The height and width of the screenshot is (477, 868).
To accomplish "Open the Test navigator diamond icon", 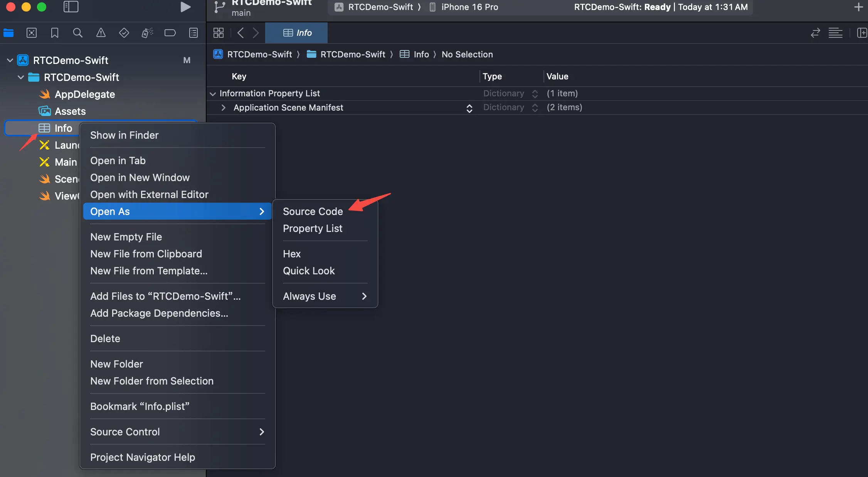I will point(124,33).
